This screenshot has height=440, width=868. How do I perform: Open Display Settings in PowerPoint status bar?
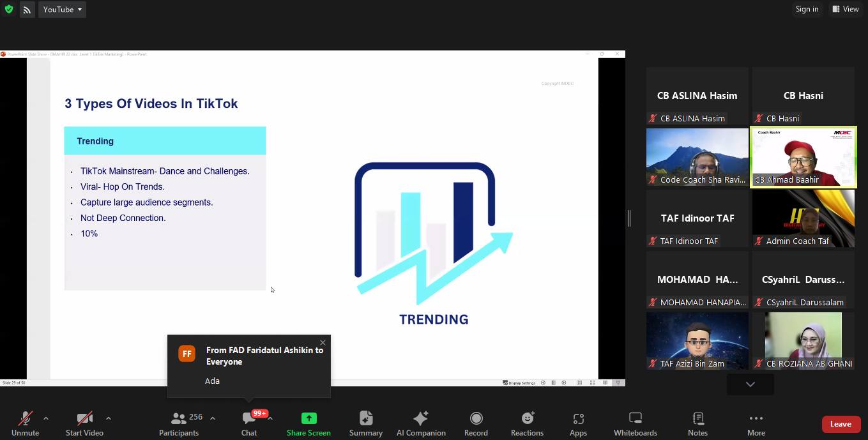[519, 383]
